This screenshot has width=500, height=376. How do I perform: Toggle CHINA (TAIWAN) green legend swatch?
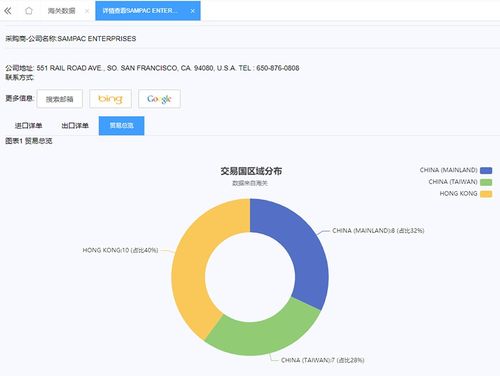click(x=486, y=182)
